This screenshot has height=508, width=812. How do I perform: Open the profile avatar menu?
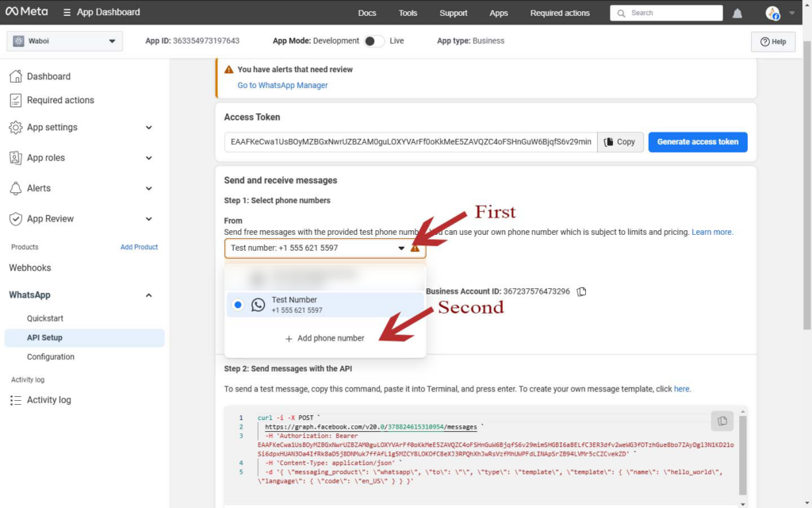[772, 13]
